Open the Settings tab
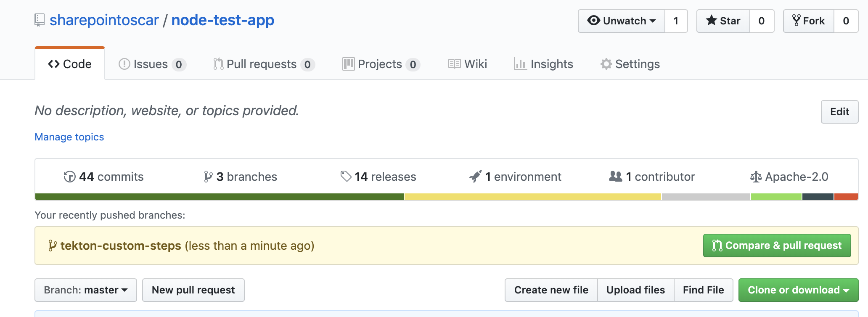The image size is (868, 317). pos(630,64)
